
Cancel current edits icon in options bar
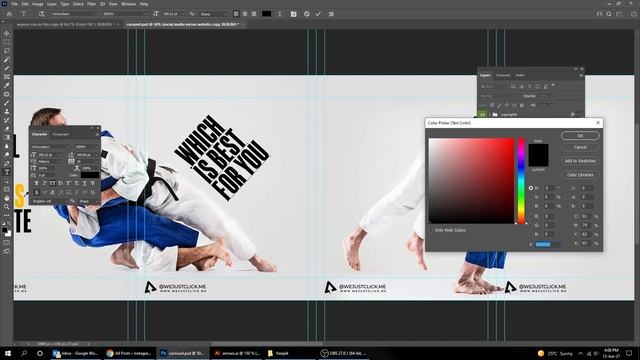point(307,14)
